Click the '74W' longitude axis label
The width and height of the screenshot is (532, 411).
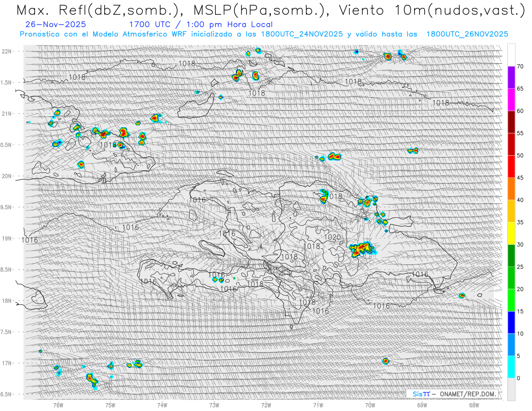tap(162, 404)
